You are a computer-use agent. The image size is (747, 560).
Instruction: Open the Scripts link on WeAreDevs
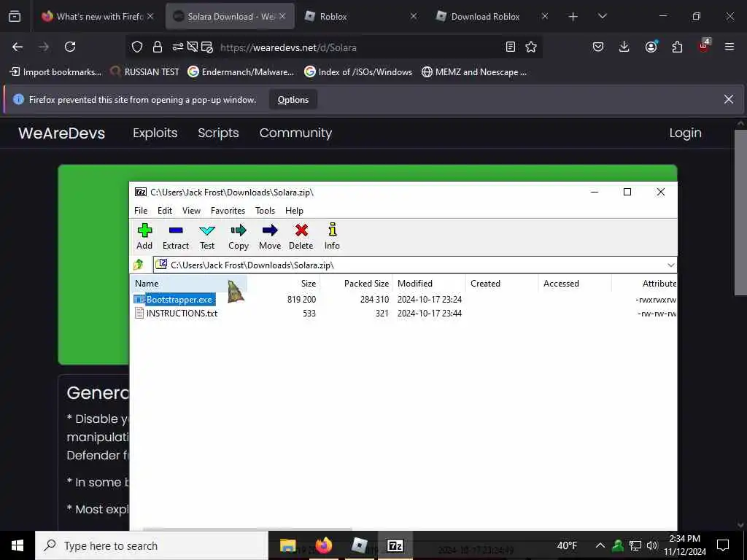218,133
